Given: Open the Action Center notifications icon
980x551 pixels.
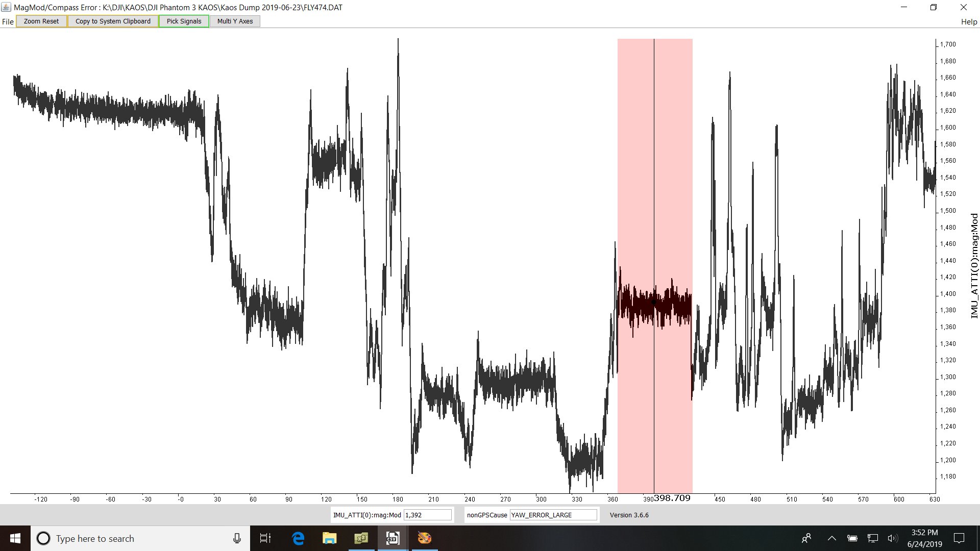Looking at the screenshot, I should click(959, 538).
